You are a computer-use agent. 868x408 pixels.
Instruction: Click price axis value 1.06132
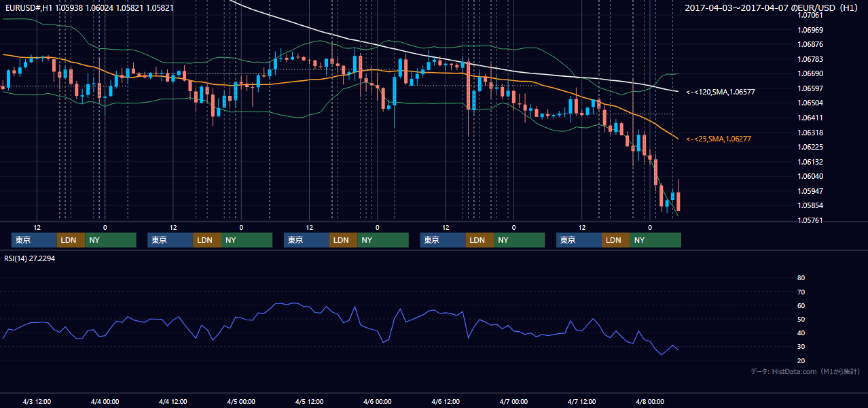click(x=810, y=162)
